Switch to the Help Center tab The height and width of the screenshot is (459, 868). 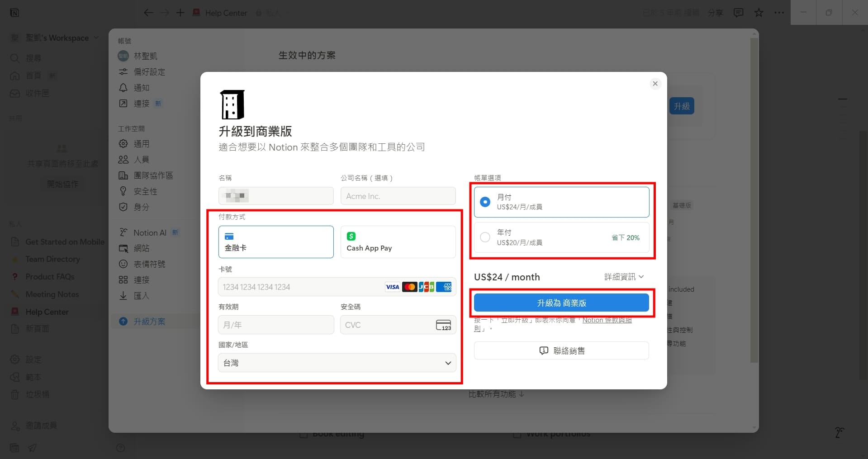[x=225, y=13]
